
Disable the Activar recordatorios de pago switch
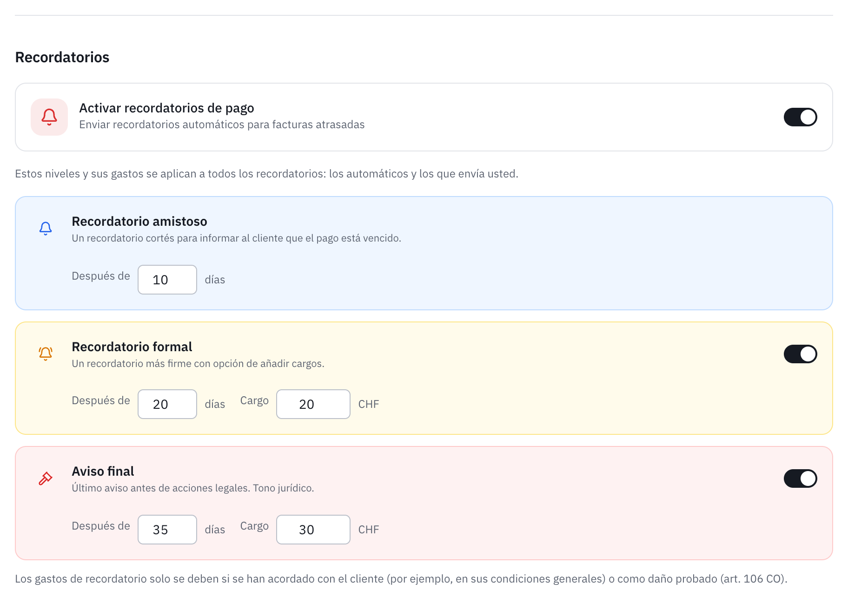pyautogui.click(x=800, y=117)
